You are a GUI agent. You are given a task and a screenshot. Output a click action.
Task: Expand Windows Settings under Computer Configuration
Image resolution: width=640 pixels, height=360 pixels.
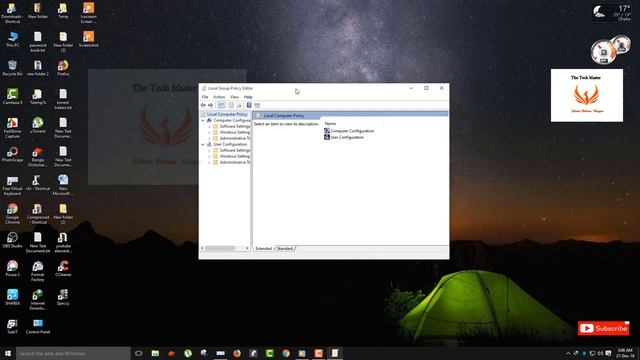(209, 133)
